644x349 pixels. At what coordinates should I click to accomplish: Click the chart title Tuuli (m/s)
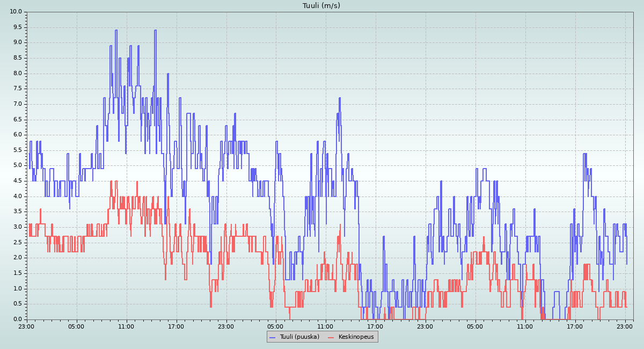pos(321,6)
